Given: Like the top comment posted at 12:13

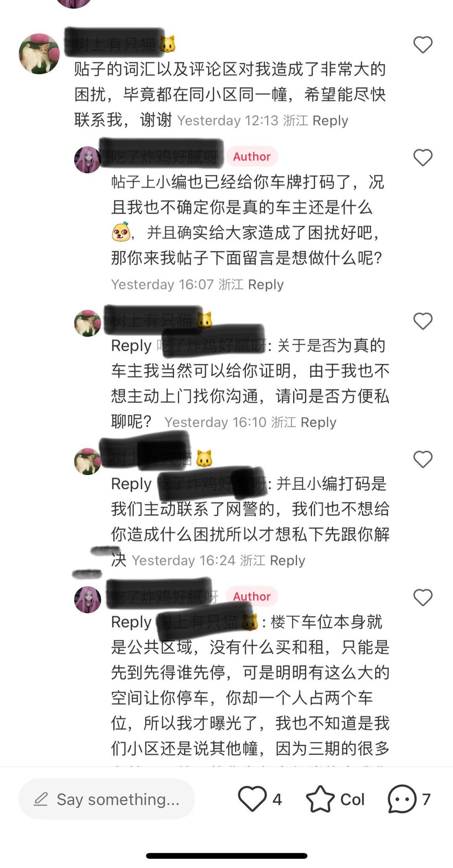Looking at the screenshot, I should click(x=423, y=45).
